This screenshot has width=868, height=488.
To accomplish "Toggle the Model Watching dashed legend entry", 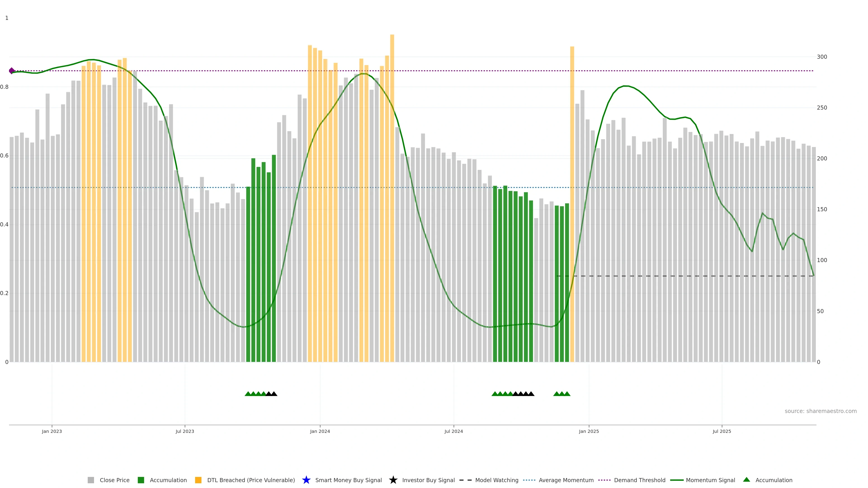I will [x=465, y=480].
